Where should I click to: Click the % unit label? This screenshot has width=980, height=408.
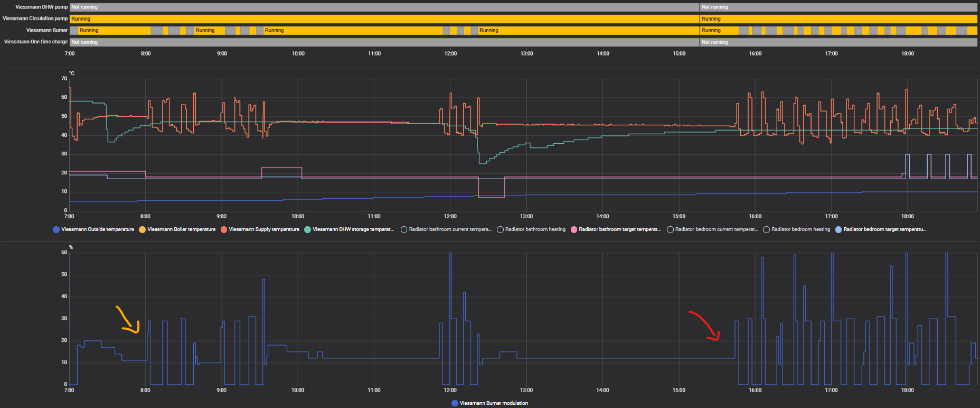71,247
